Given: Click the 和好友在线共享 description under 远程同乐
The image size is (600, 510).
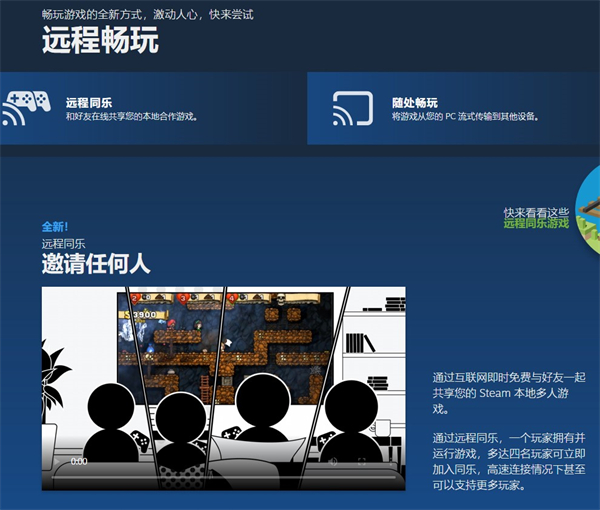Looking at the screenshot, I should click(x=131, y=117).
